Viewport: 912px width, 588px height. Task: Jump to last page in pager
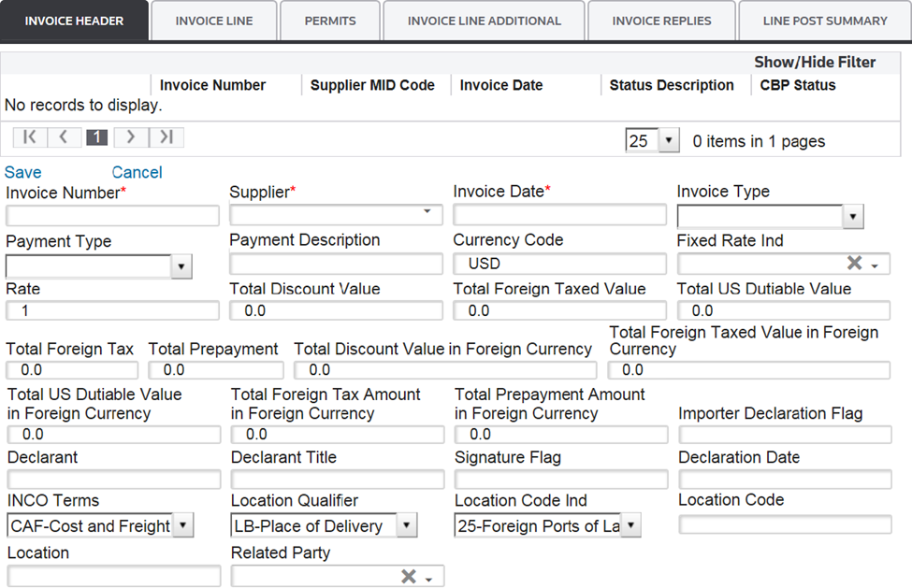[x=166, y=138]
